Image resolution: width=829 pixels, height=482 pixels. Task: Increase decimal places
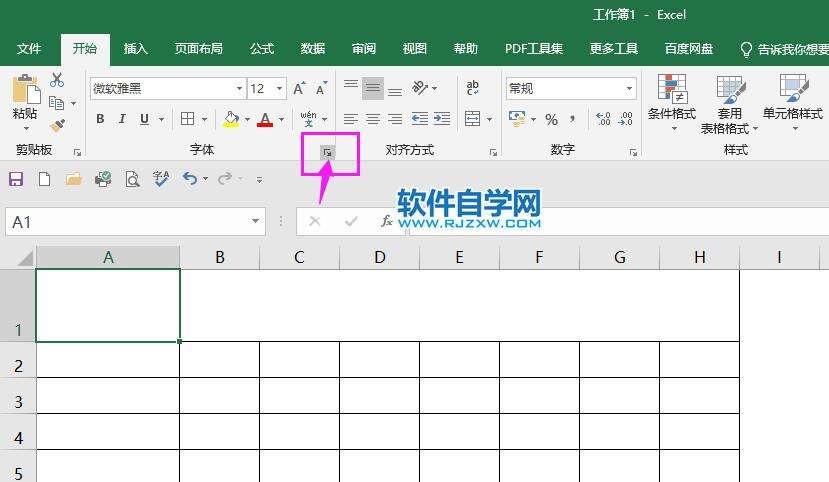point(603,119)
